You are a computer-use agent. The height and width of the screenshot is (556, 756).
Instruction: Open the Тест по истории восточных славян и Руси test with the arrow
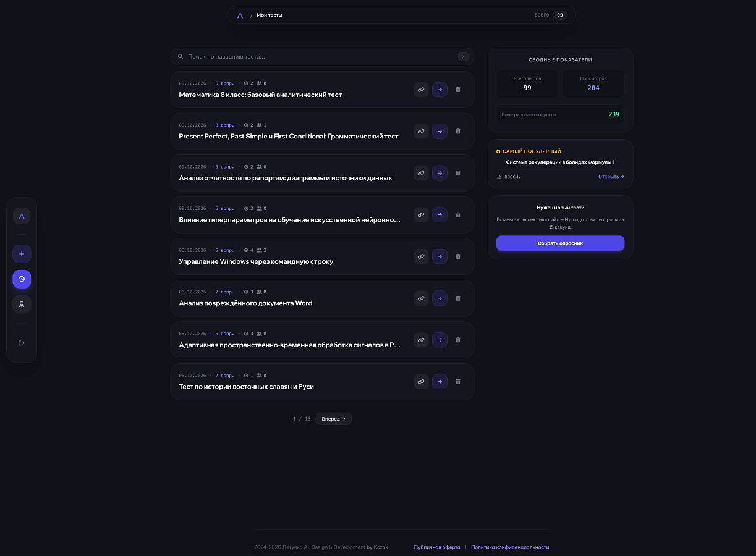coord(440,382)
